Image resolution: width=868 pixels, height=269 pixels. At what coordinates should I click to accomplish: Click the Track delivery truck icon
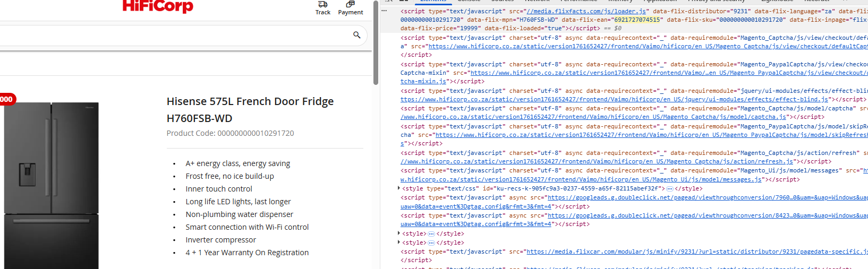pos(322,4)
